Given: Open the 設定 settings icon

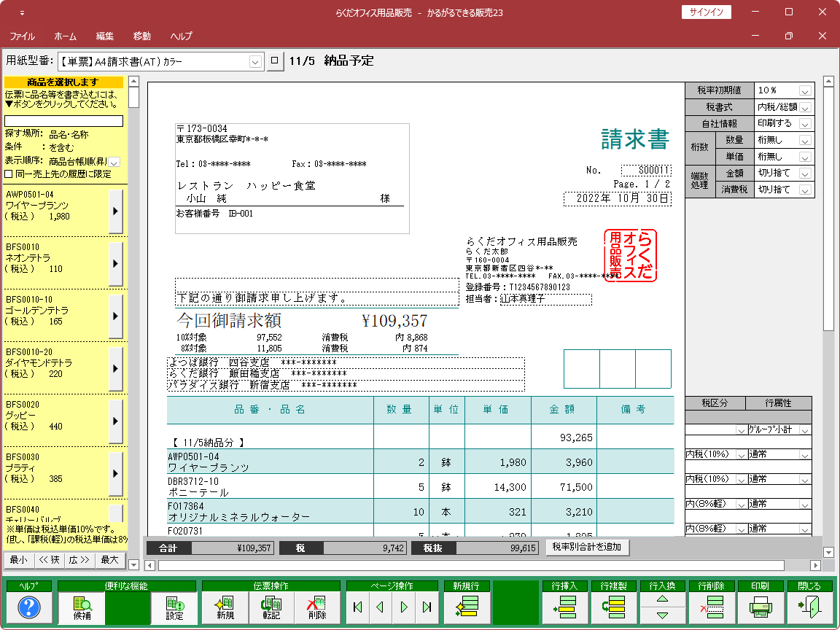Looking at the screenshot, I should pyautogui.click(x=174, y=607).
